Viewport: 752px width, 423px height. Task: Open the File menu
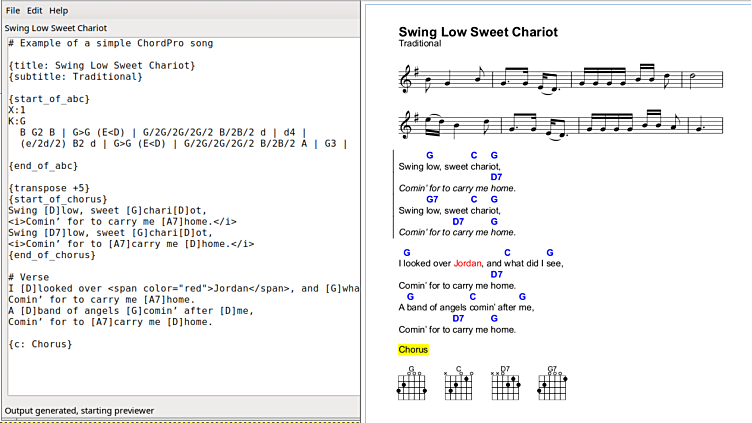click(x=13, y=10)
